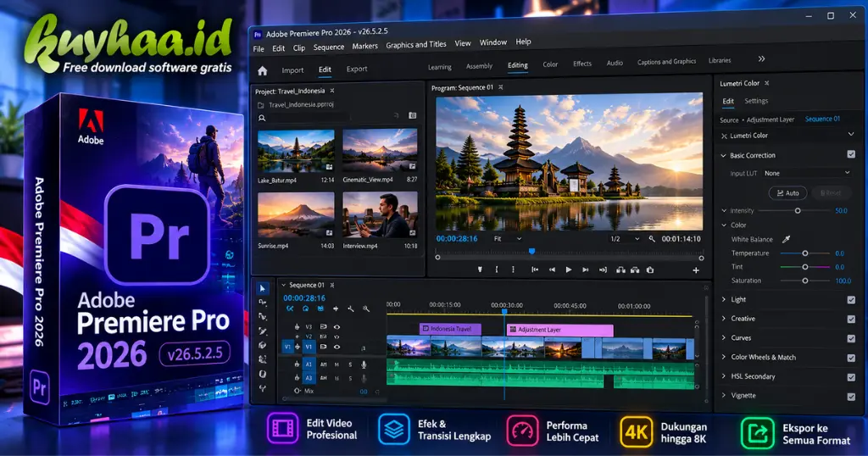The image size is (868, 456).
Task: Solo track A1 with S button
Action: coord(350,364)
